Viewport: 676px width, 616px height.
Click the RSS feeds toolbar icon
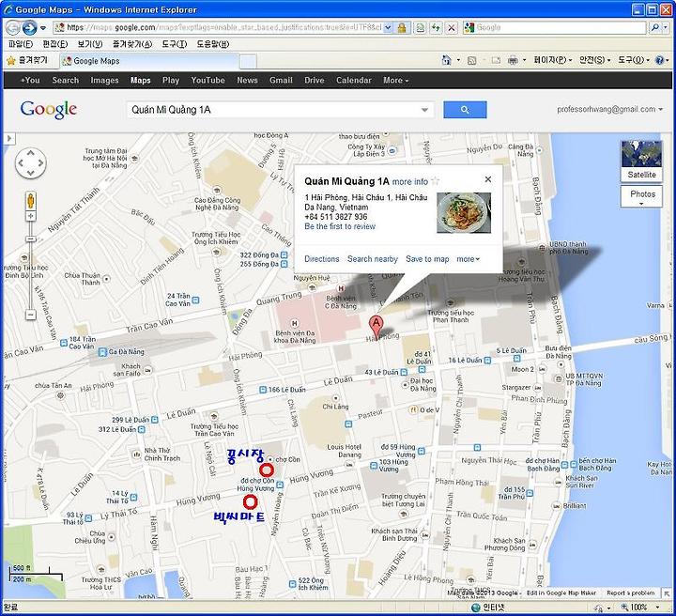(x=472, y=60)
